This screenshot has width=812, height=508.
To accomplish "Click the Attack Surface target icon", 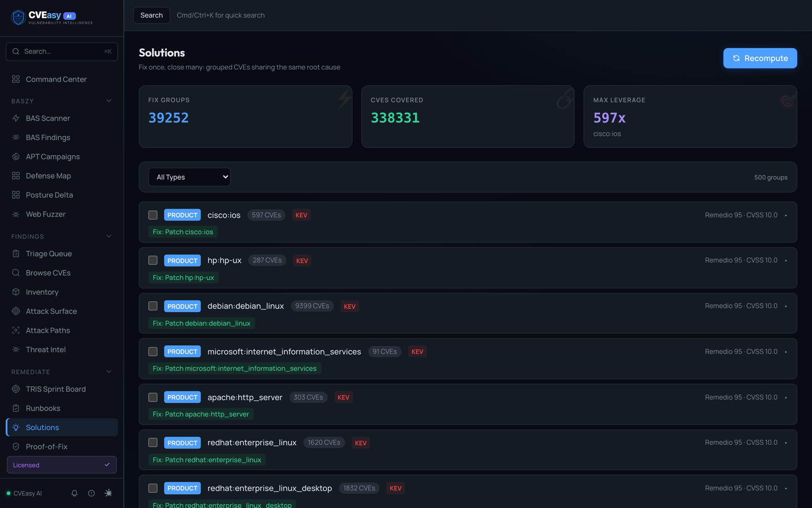I will pyautogui.click(x=16, y=311).
